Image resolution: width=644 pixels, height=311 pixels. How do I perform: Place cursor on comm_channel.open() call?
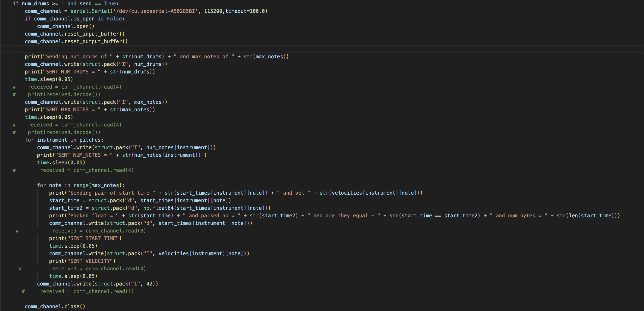pos(66,26)
